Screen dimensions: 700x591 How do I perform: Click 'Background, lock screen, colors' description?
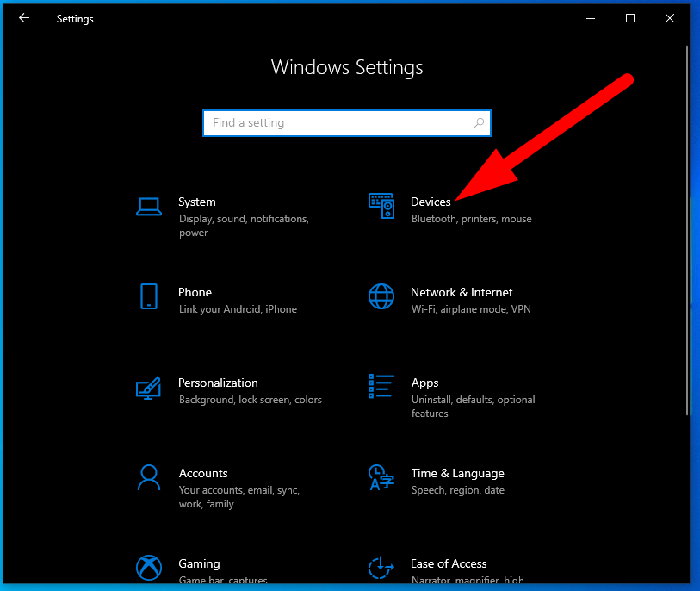pos(250,400)
